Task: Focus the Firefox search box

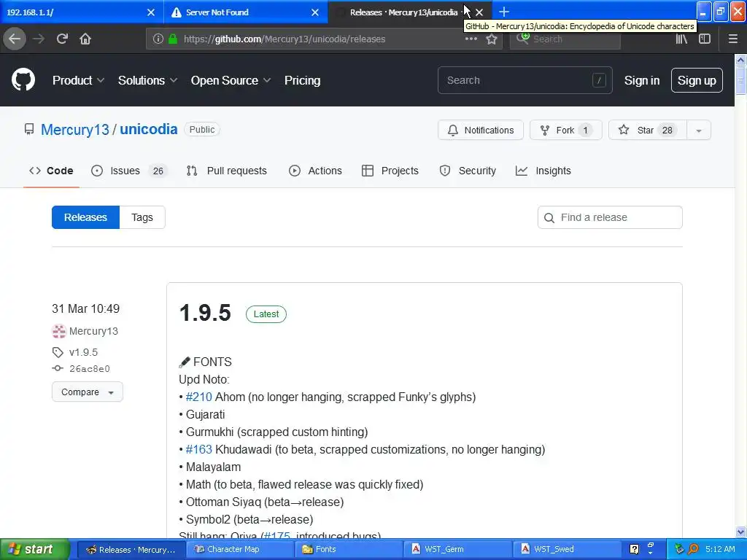Action: pos(565,39)
